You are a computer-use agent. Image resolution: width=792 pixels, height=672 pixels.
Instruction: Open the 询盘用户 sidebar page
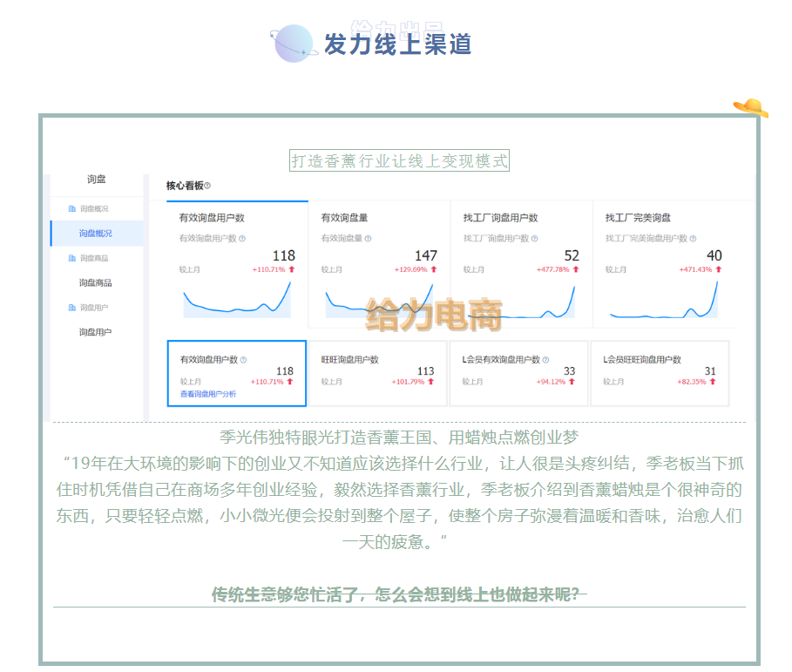tap(96, 332)
